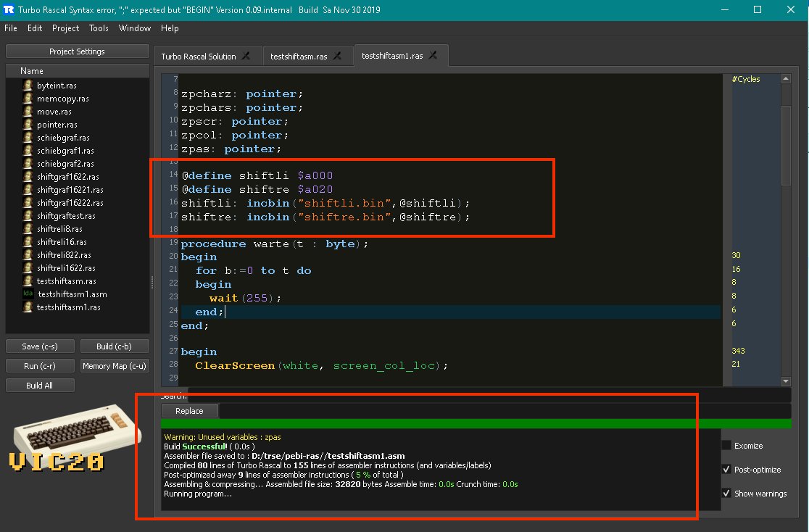This screenshot has width=809, height=532.
Task: Uncheck Show warnings option
Action: coord(726,494)
